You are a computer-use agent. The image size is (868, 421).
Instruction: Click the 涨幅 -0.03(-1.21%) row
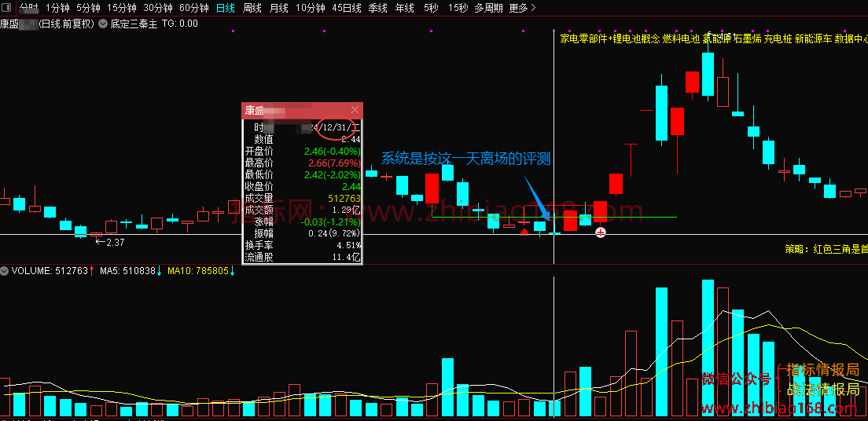[303, 221]
